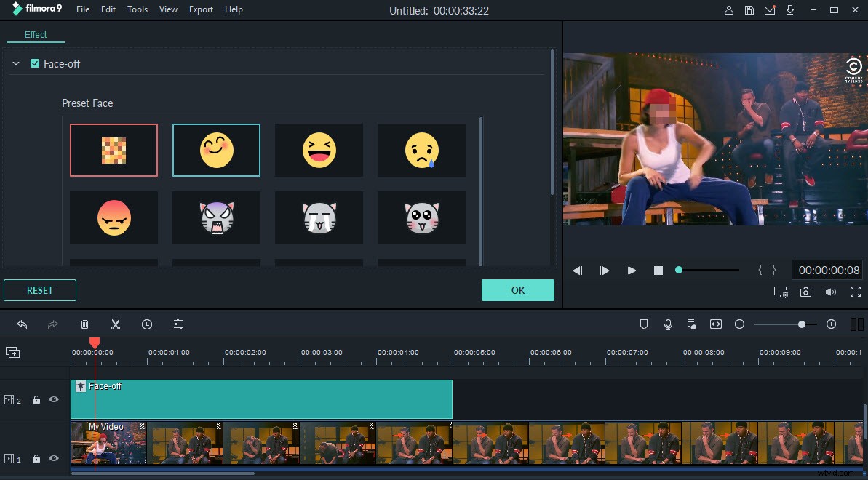Screen dimensions: 868x480
Task: Click the RESET button
Action: coord(39,289)
